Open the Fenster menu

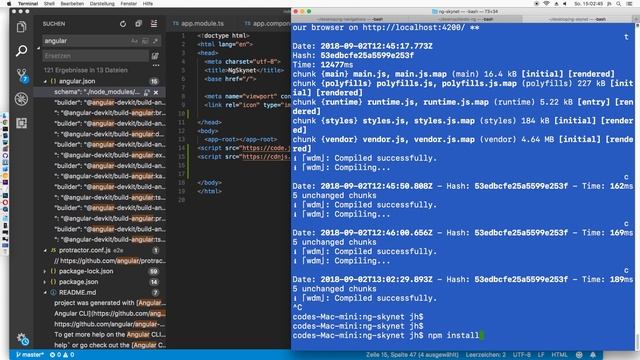128,3
